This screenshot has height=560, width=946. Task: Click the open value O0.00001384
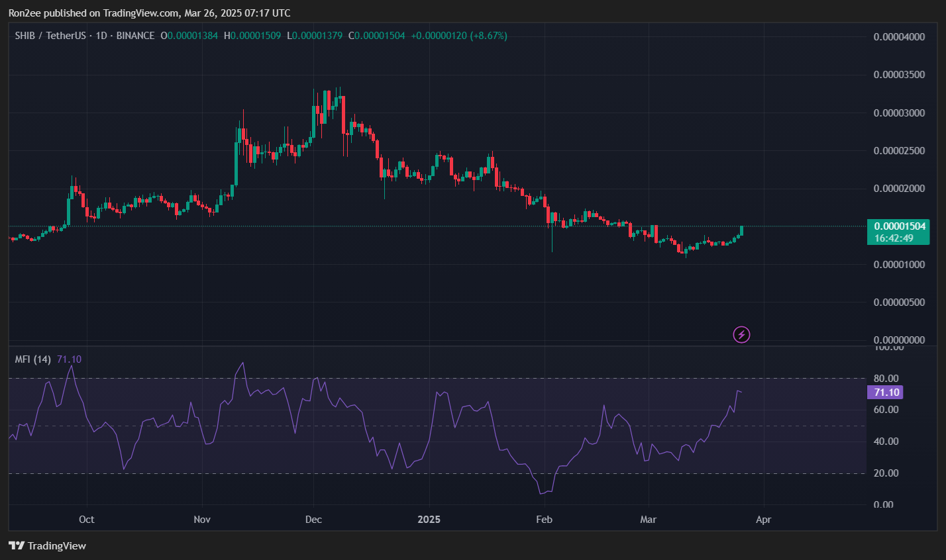(190, 35)
